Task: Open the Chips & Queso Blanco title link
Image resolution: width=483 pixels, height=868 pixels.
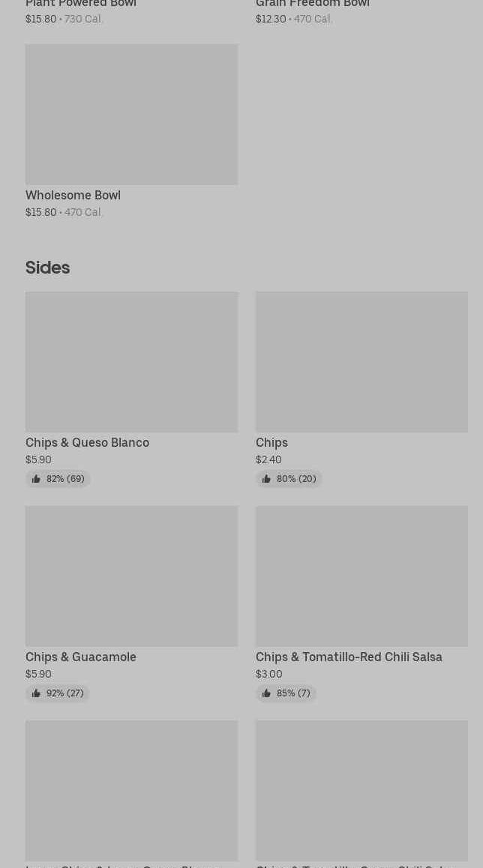Action: 87,442
